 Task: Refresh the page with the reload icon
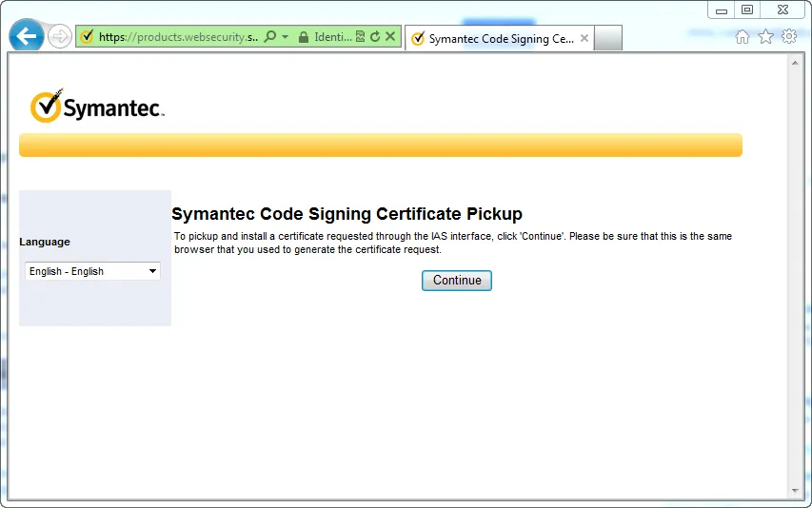(375, 37)
